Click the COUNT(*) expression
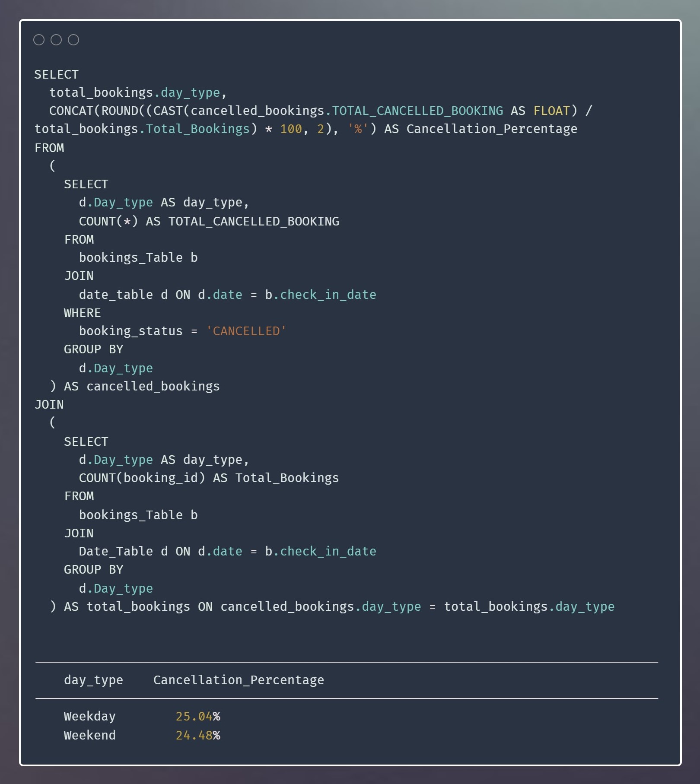This screenshot has width=700, height=784. tap(108, 222)
